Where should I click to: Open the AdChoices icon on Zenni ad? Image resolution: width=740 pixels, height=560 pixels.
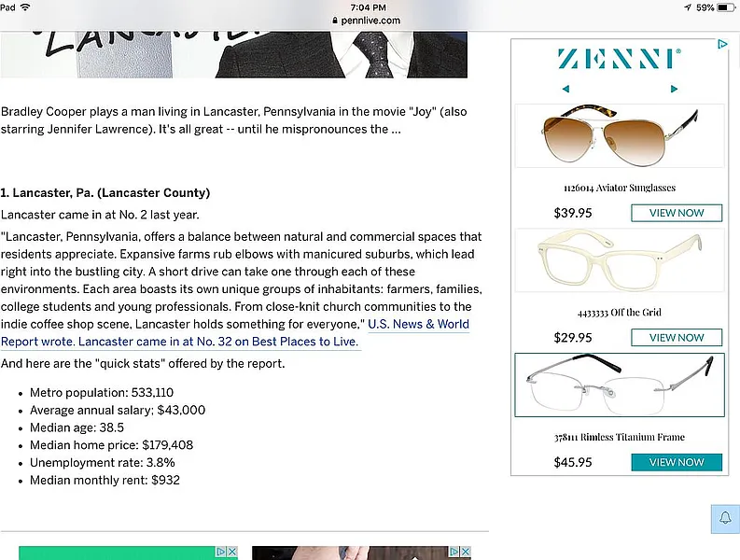(x=722, y=44)
